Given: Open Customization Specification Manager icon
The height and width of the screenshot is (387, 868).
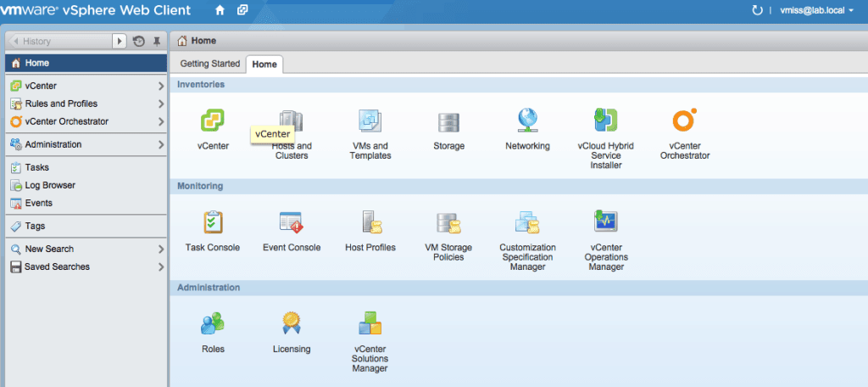Looking at the screenshot, I should pos(527,222).
